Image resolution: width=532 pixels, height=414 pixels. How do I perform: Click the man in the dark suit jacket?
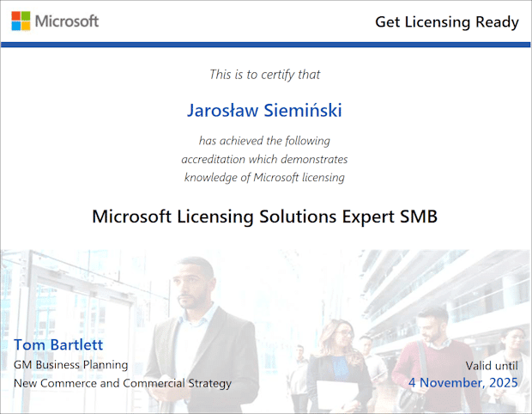(x=197, y=335)
